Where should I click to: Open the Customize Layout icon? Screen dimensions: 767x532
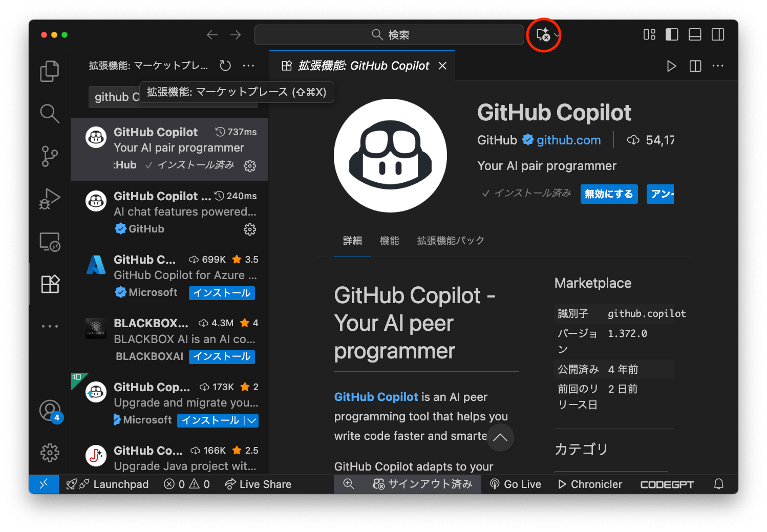click(x=649, y=35)
